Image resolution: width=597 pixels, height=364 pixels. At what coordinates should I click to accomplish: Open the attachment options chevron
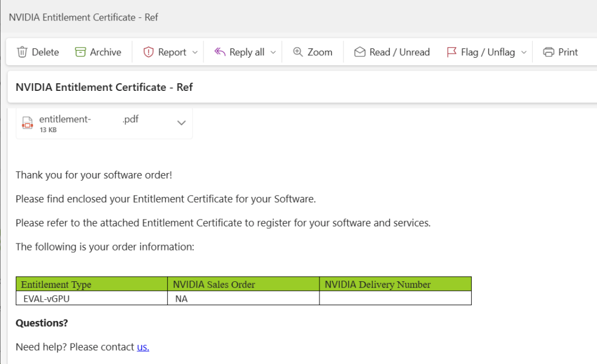[x=181, y=123]
